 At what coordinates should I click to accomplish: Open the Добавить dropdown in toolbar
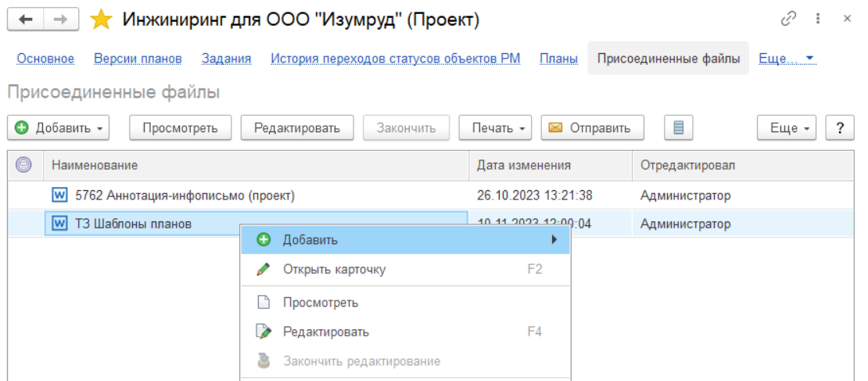point(59,128)
